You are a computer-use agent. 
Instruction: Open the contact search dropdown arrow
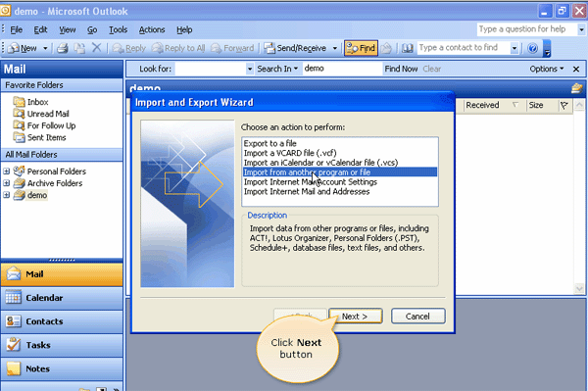click(x=514, y=48)
